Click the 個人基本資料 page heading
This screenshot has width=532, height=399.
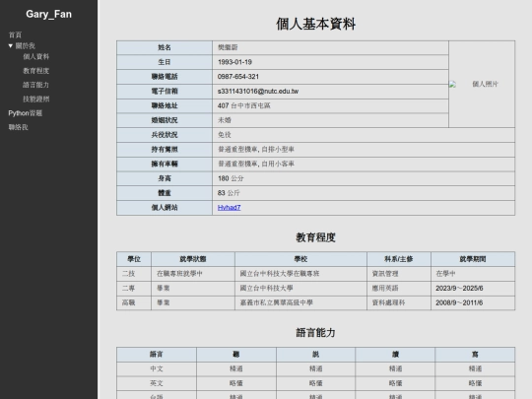point(315,24)
